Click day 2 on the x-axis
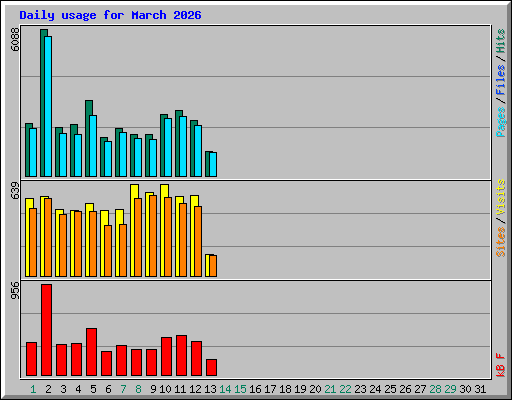This screenshot has height=400, width=512. pos(48,389)
